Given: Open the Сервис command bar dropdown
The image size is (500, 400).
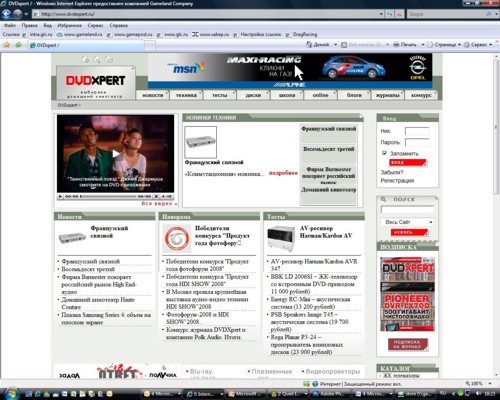Looking at the screenshot, I should point(478,45).
